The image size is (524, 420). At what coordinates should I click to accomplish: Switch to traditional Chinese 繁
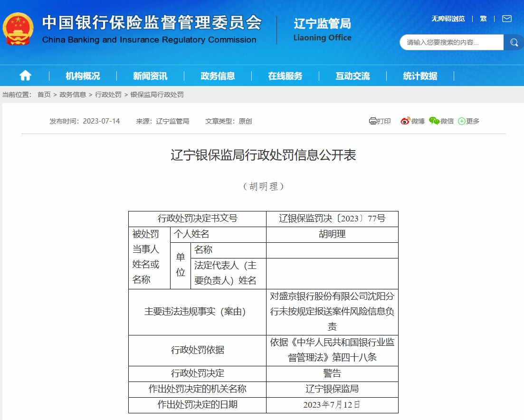point(483,19)
